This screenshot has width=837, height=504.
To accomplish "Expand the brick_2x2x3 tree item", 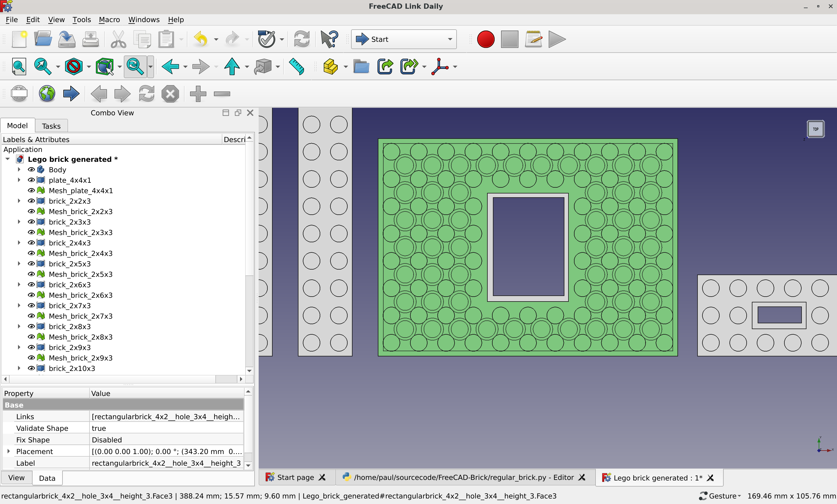I will [19, 201].
